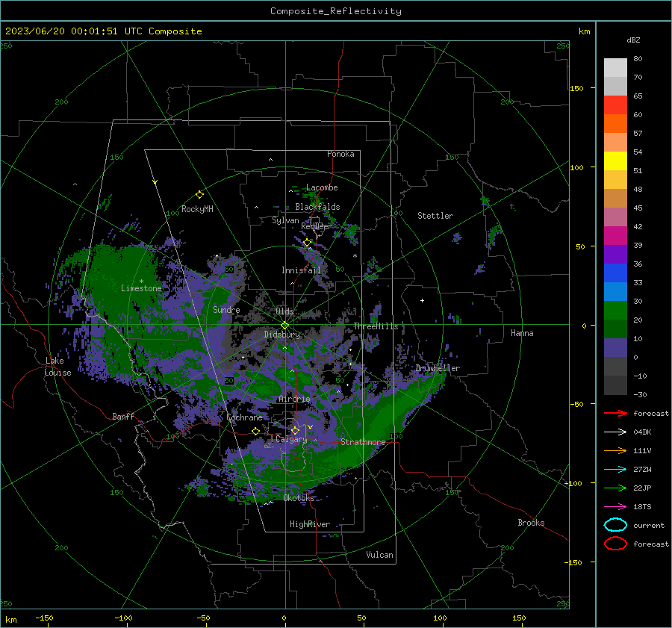Click the Brooks city label
The width and height of the screenshot is (672, 628).
coord(531,523)
